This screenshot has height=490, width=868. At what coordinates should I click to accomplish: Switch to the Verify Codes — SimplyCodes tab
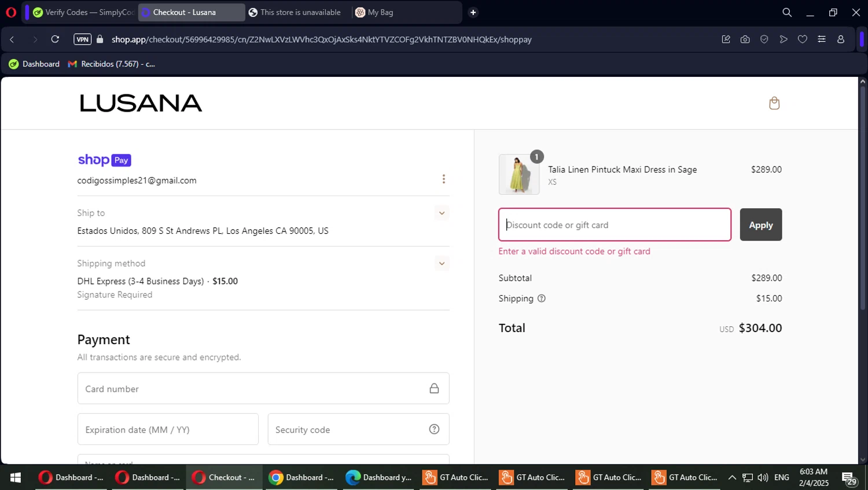pyautogui.click(x=84, y=12)
